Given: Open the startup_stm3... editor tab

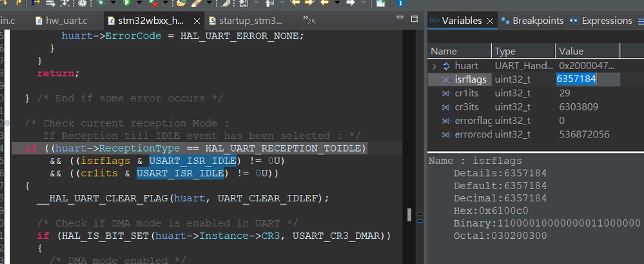Looking at the screenshot, I should (245, 21).
